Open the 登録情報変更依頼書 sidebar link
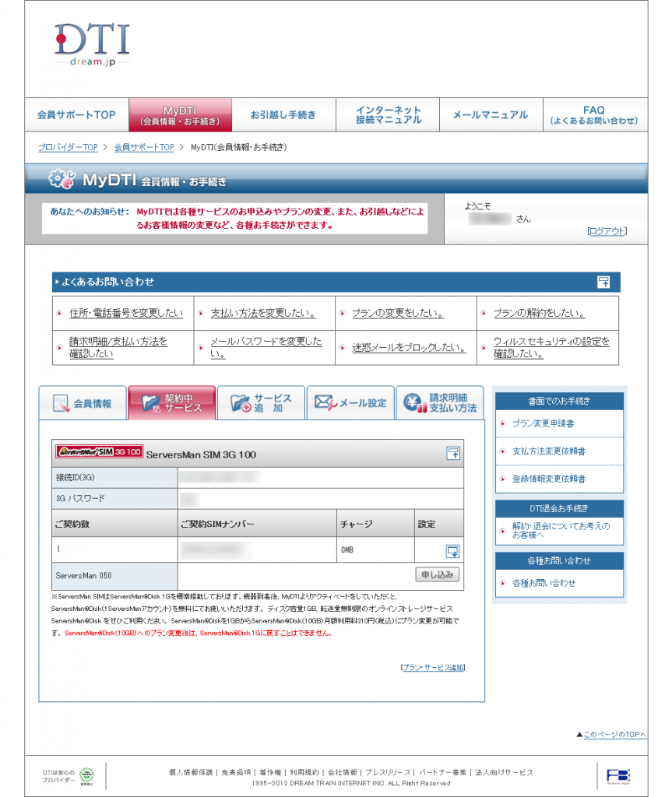The image size is (672, 797). pos(548,479)
